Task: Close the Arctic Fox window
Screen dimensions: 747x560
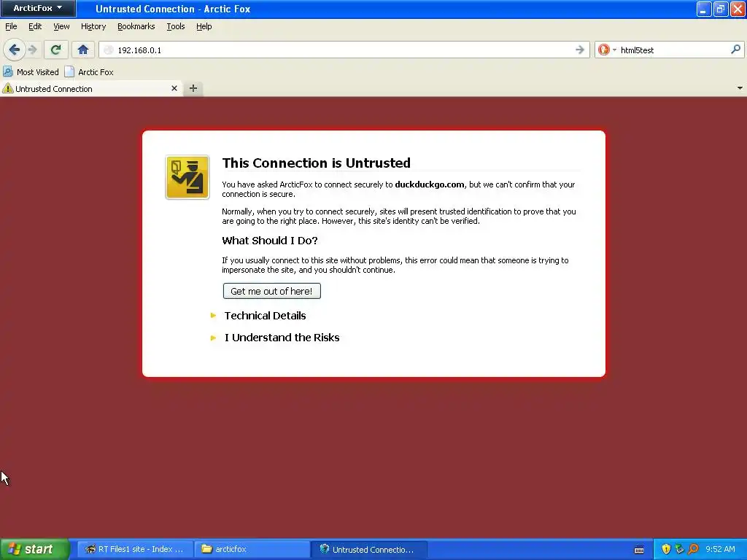Action: (x=738, y=9)
